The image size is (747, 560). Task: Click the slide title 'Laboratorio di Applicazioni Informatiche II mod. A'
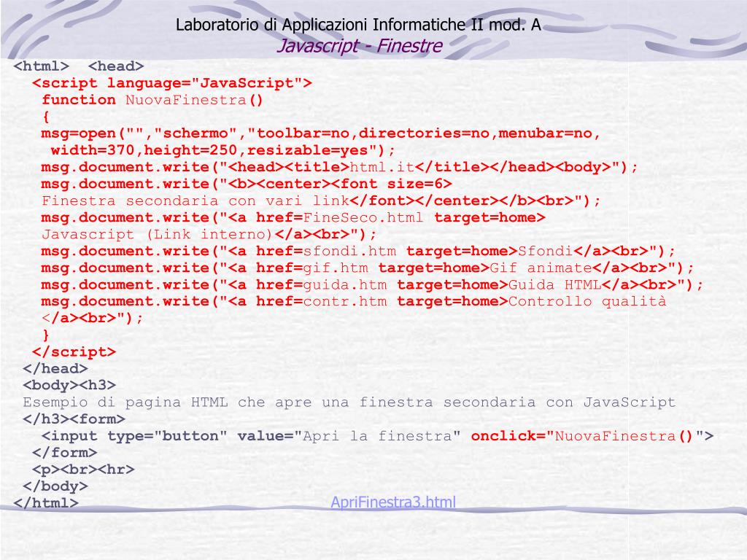tap(358, 25)
